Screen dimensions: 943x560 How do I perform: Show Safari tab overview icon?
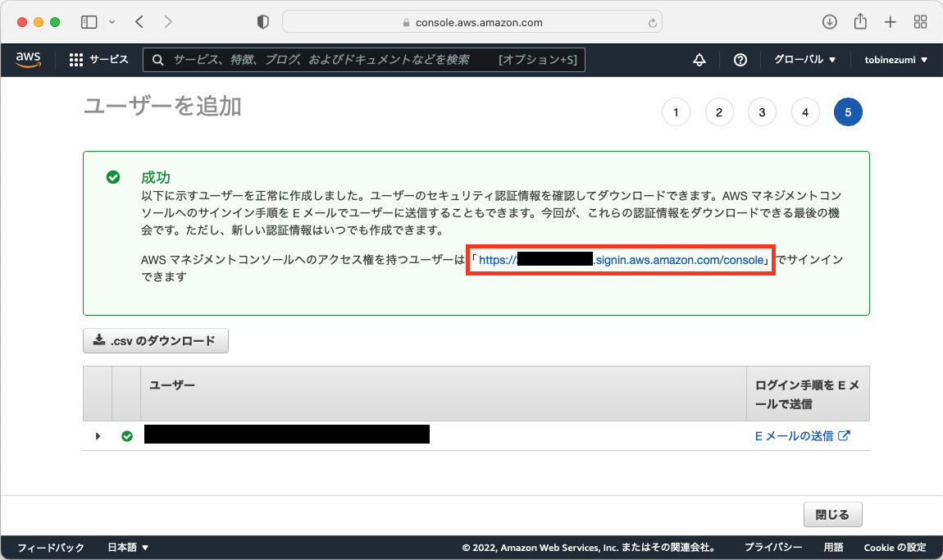tap(920, 22)
